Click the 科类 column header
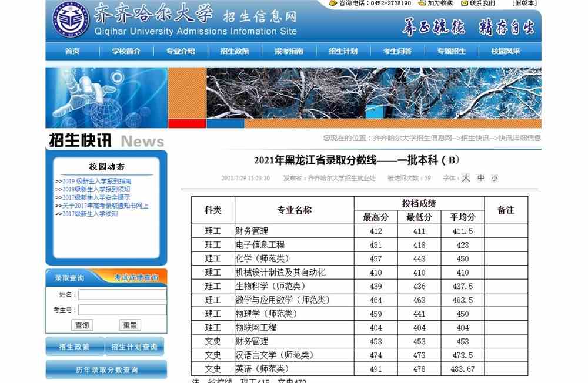This screenshot has height=383, width=588. pyautogui.click(x=213, y=210)
